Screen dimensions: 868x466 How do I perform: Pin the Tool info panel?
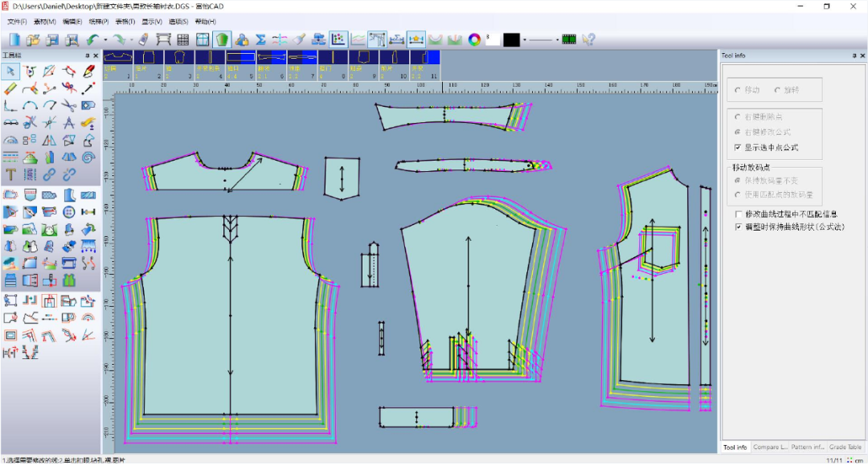854,55
